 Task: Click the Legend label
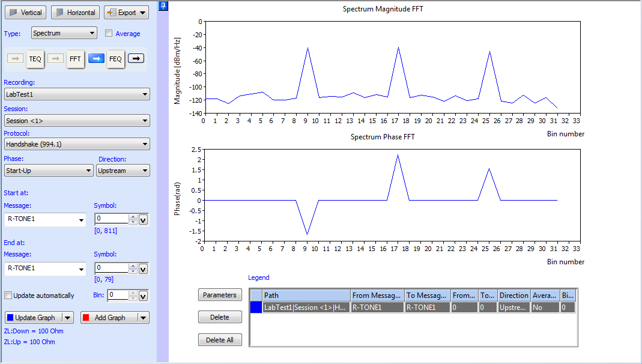259,278
